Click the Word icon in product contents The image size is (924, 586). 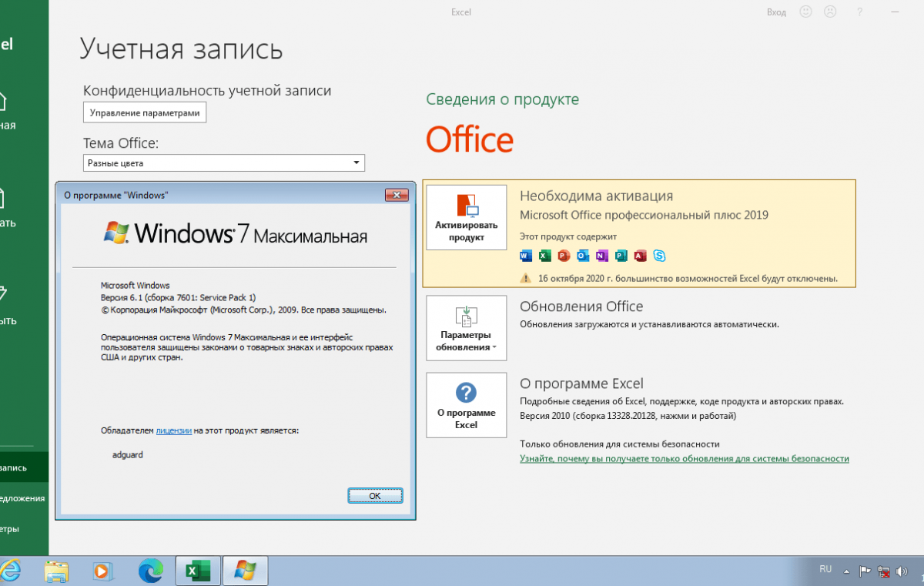[526, 256]
